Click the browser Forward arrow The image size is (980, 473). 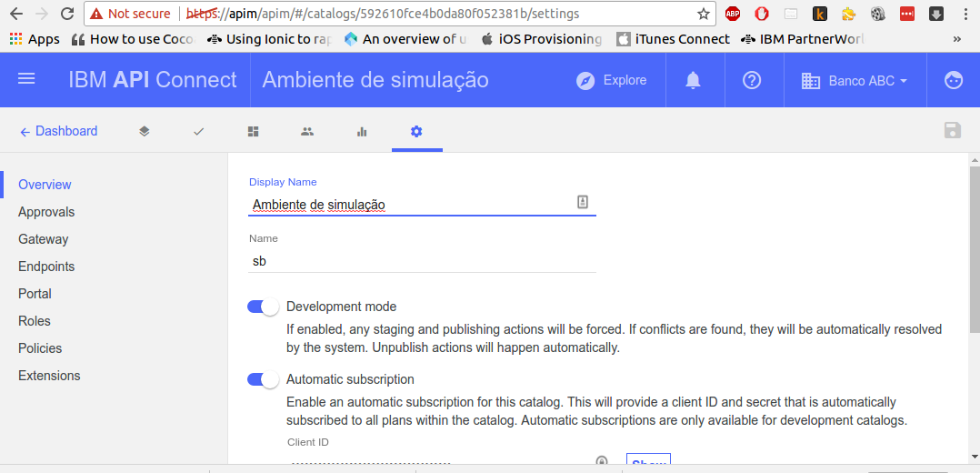43,14
